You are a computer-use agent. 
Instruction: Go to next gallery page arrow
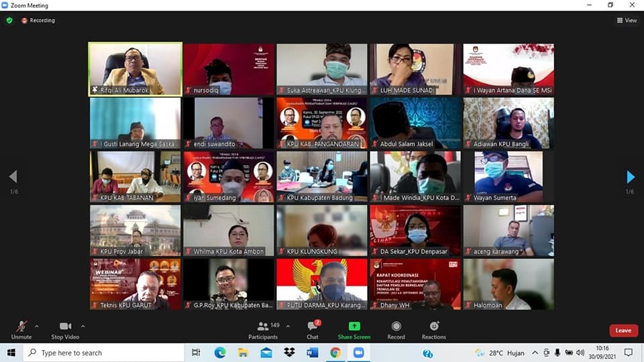[630, 177]
